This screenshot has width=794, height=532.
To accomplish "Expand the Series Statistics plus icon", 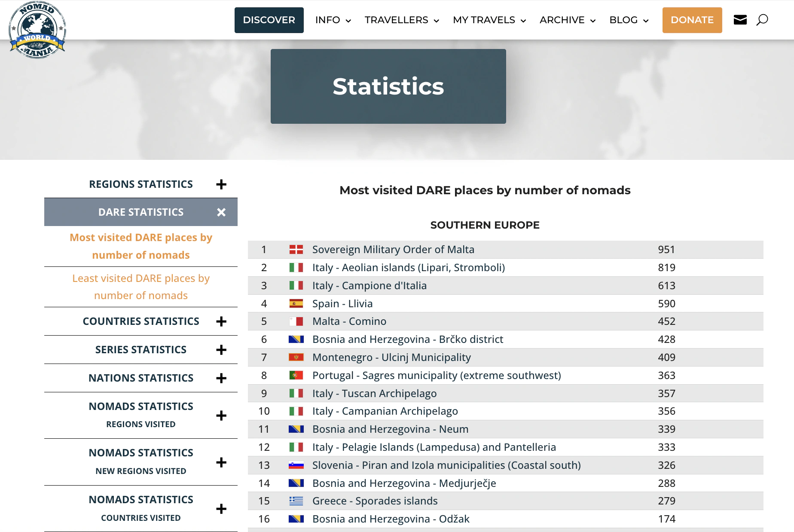I will (x=221, y=350).
